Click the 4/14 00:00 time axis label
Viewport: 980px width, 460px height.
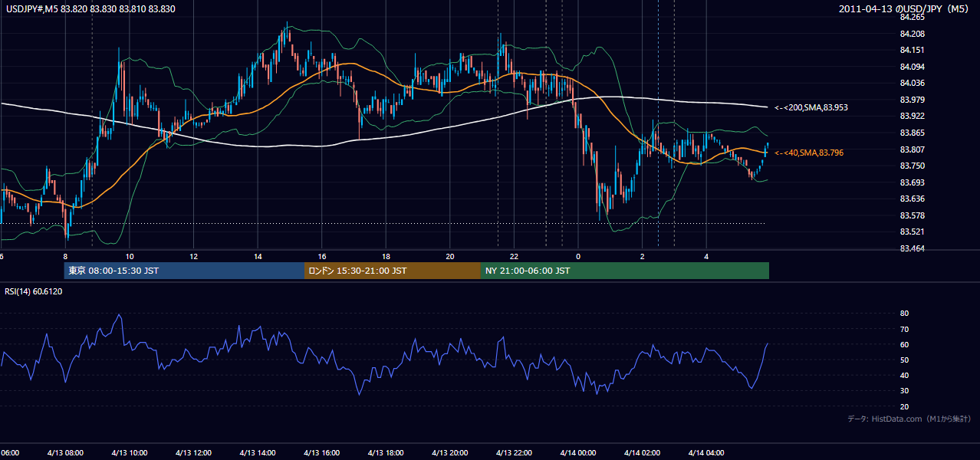click(578, 452)
